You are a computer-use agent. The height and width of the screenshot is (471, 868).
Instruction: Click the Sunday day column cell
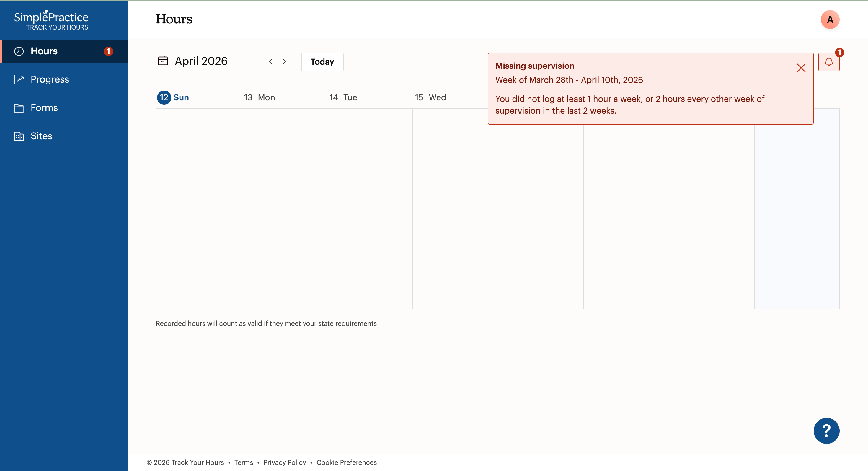tap(199, 209)
